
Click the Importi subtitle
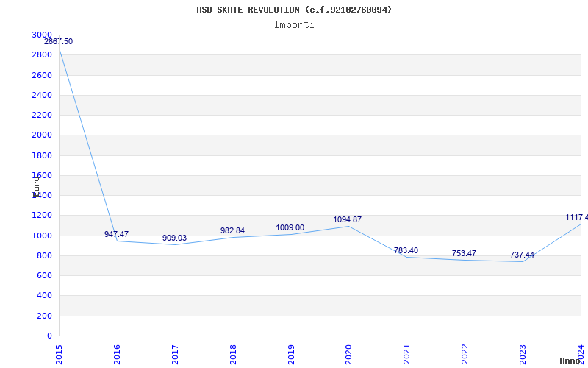tap(294, 25)
